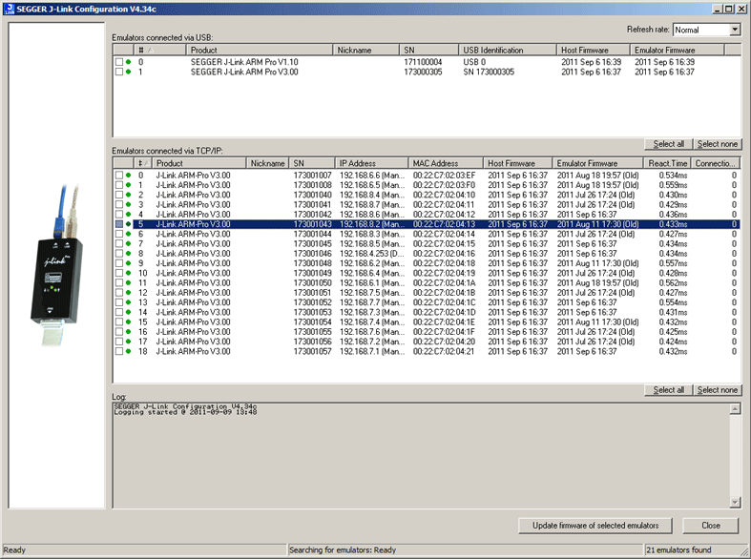
Task: Open the Refresh rate dropdown
Action: (x=735, y=30)
